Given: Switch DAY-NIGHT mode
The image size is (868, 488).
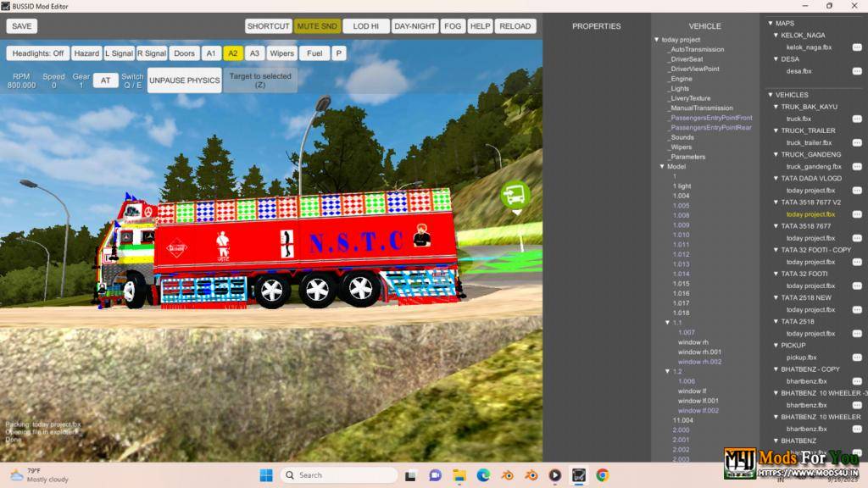Looking at the screenshot, I should [x=415, y=26].
